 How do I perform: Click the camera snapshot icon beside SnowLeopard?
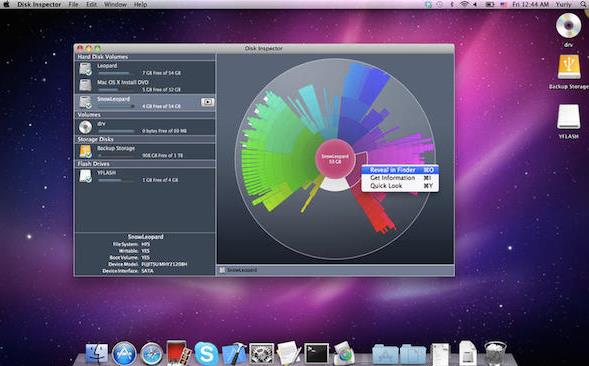pos(207,102)
